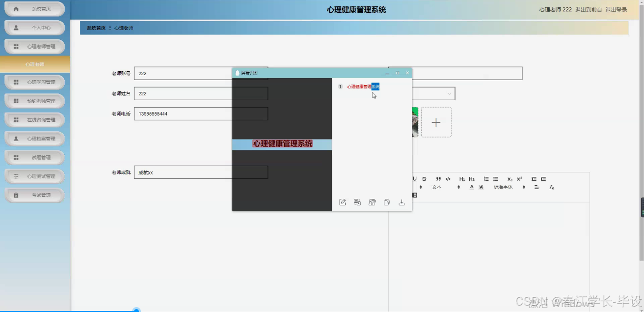The image size is (644, 312).
Task: Click the highlighted 心理健康管理系统 banner in the 屏幕识图 preview
Action: [x=282, y=144]
